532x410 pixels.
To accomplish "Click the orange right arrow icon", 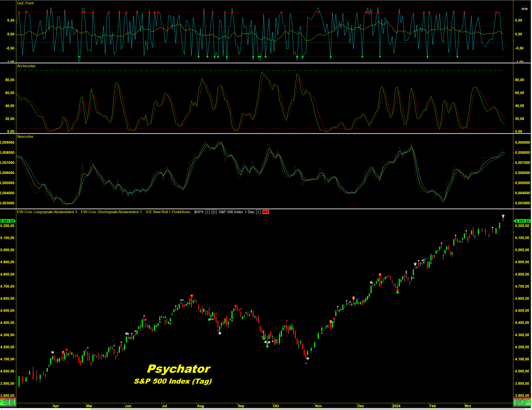I will [526, 9].
